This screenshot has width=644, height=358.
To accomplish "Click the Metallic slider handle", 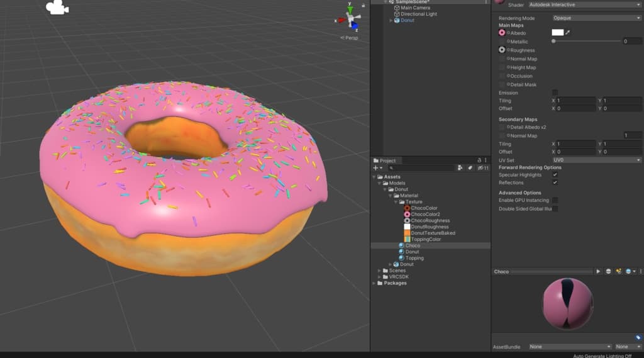I will pyautogui.click(x=553, y=41).
